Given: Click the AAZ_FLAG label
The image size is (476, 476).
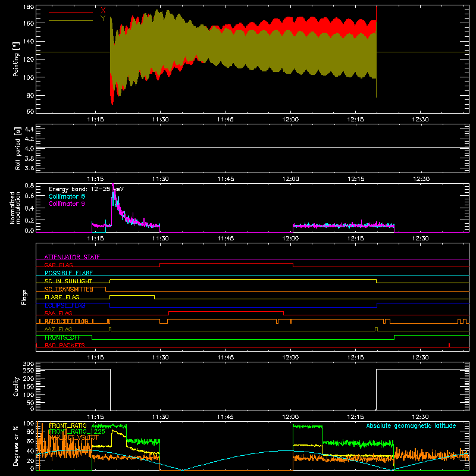Looking at the screenshot, I should pyautogui.click(x=58, y=329).
